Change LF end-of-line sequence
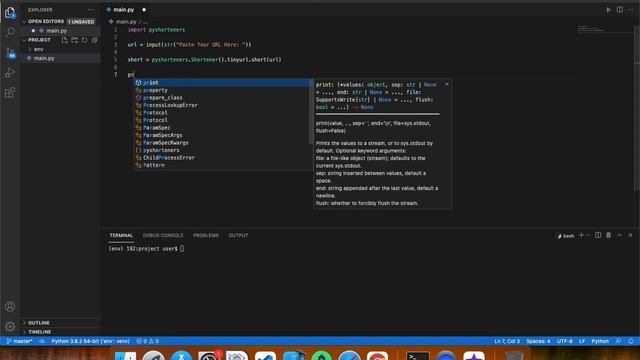 [582, 341]
